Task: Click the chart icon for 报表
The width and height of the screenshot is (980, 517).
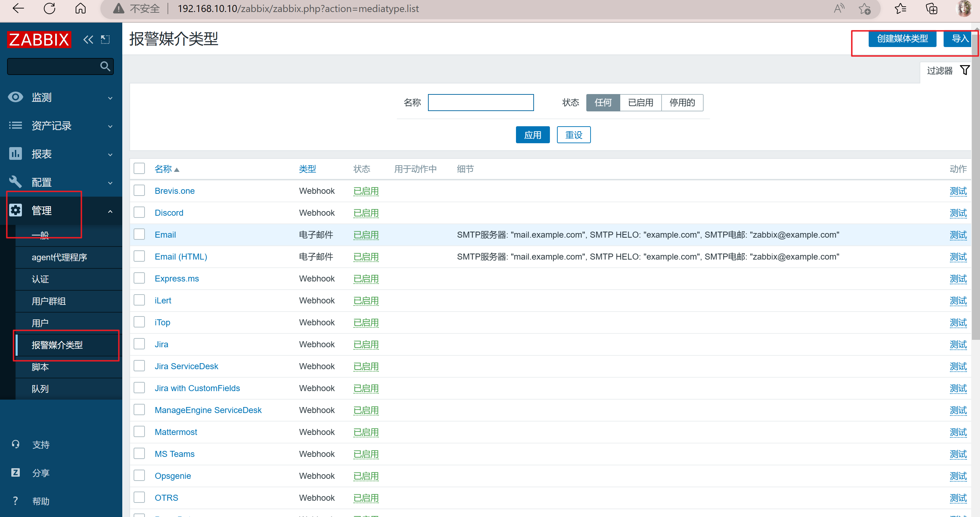Action: coord(15,154)
